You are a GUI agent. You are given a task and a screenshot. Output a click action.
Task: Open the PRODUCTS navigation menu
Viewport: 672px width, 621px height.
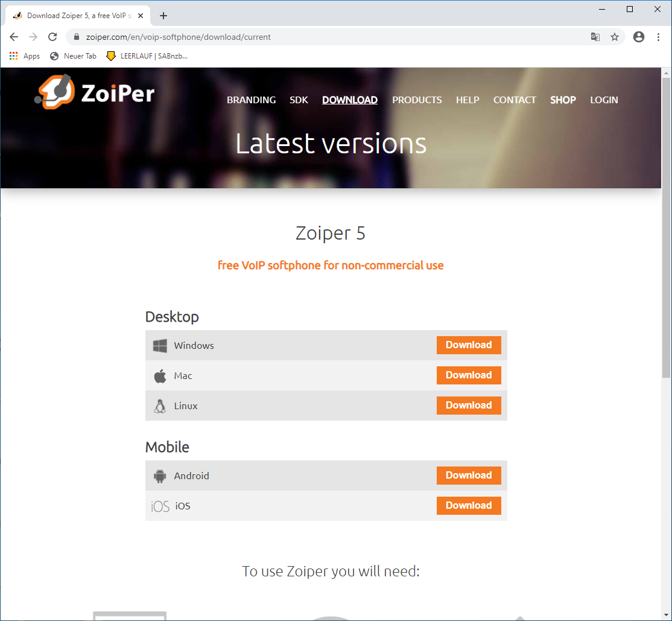(417, 100)
